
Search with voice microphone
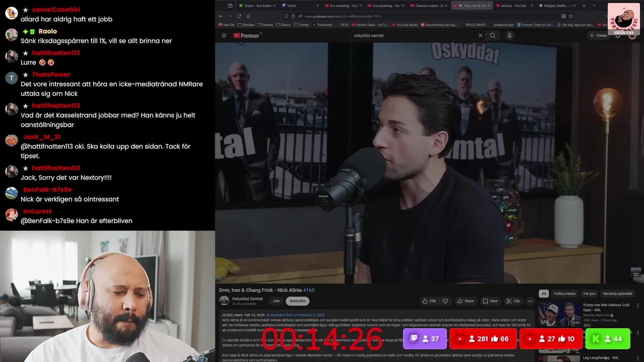point(509,35)
